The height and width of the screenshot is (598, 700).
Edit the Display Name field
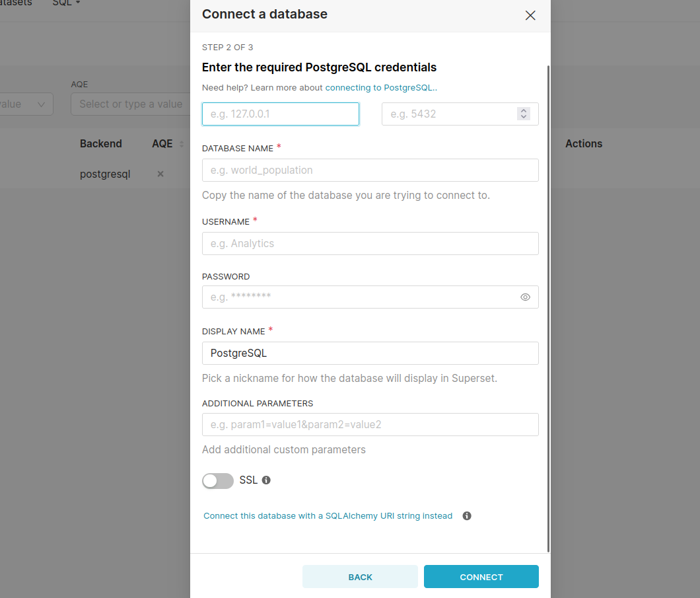tap(370, 353)
